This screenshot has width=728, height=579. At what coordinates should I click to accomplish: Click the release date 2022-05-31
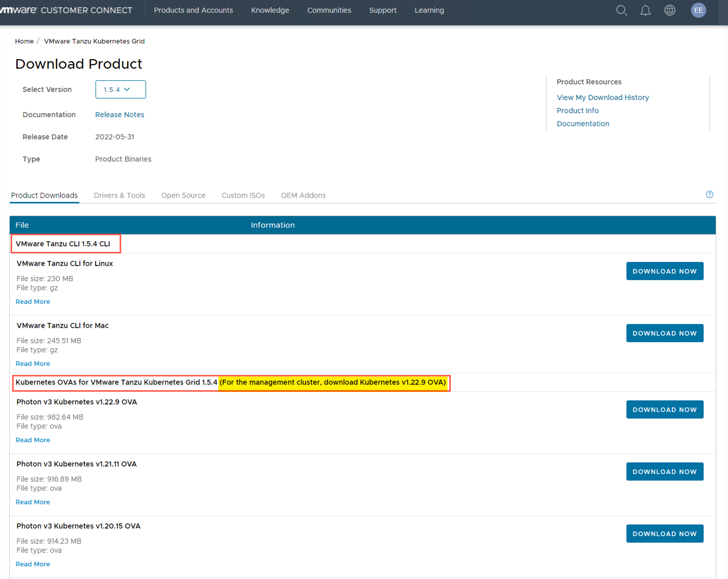[114, 137]
